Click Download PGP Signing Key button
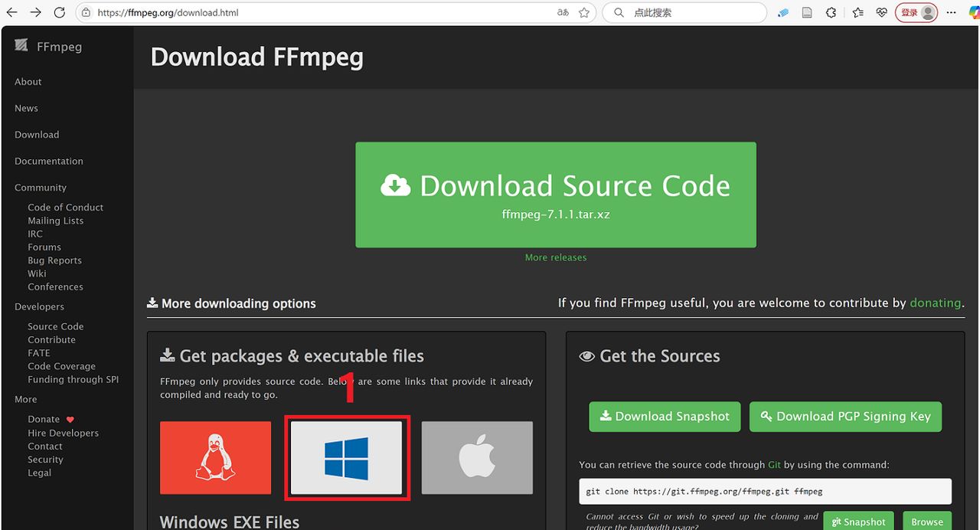Screen dimensions: 980x530 click(845, 417)
